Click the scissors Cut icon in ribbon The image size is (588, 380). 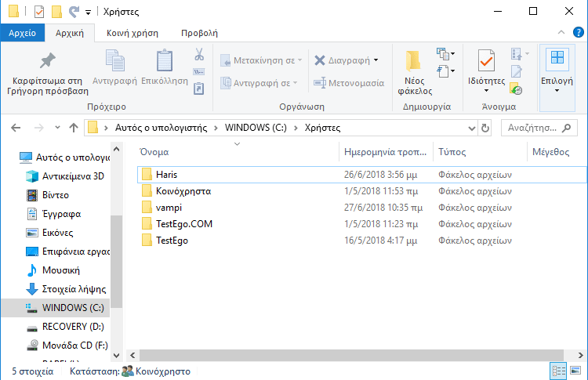[199, 54]
